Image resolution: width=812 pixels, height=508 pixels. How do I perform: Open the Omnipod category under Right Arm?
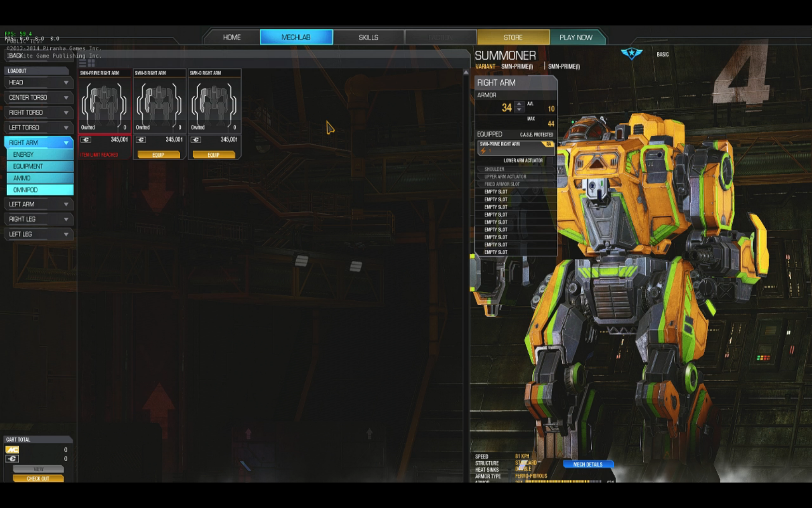click(x=40, y=190)
